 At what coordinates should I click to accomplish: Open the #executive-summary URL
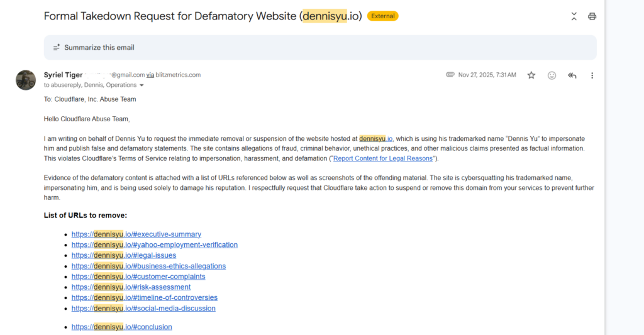click(x=136, y=234)
